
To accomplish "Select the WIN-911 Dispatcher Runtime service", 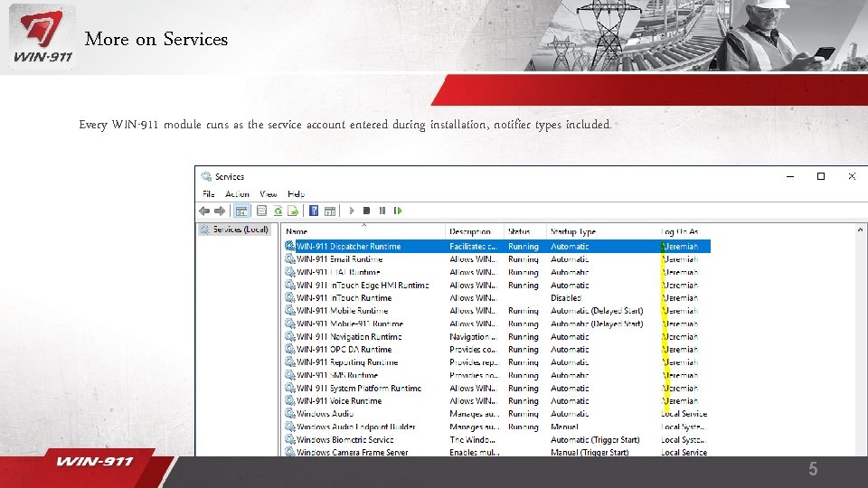I will click(349, 246).
